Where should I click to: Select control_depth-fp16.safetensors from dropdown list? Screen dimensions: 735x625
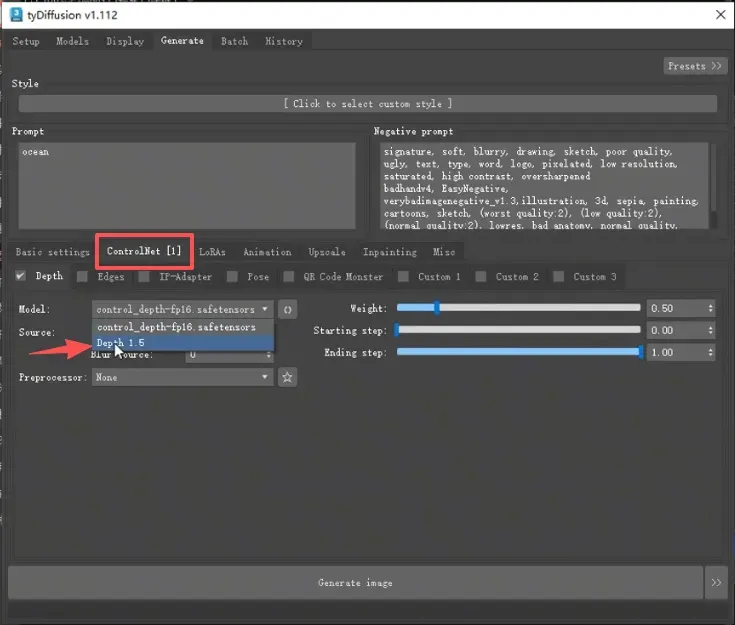click(x=183, y=327)
